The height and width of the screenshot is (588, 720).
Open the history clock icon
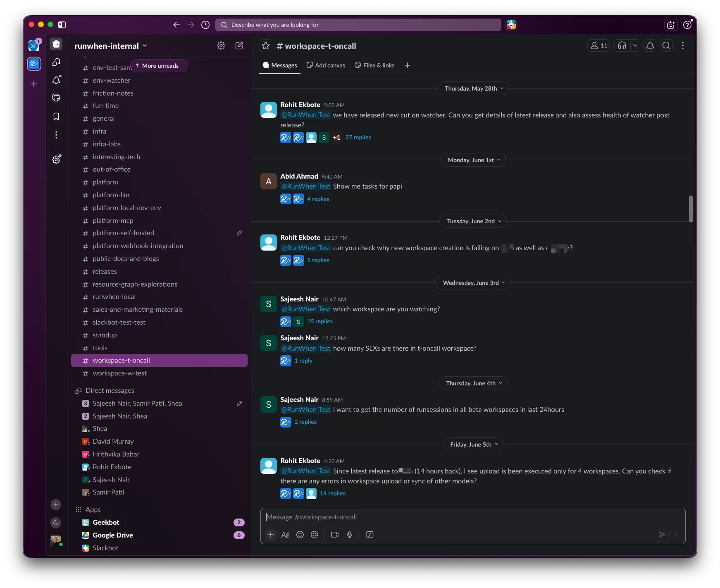click(x=205, y=25)
